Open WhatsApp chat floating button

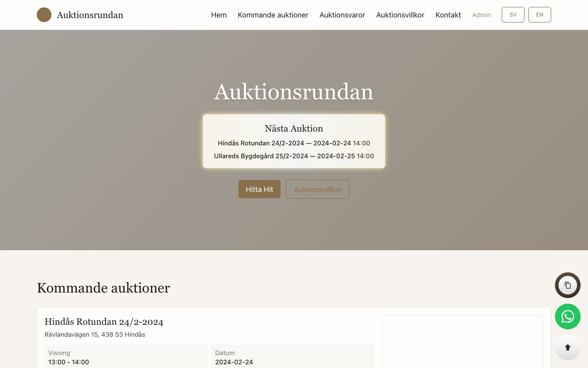click(x=567, y=316)
